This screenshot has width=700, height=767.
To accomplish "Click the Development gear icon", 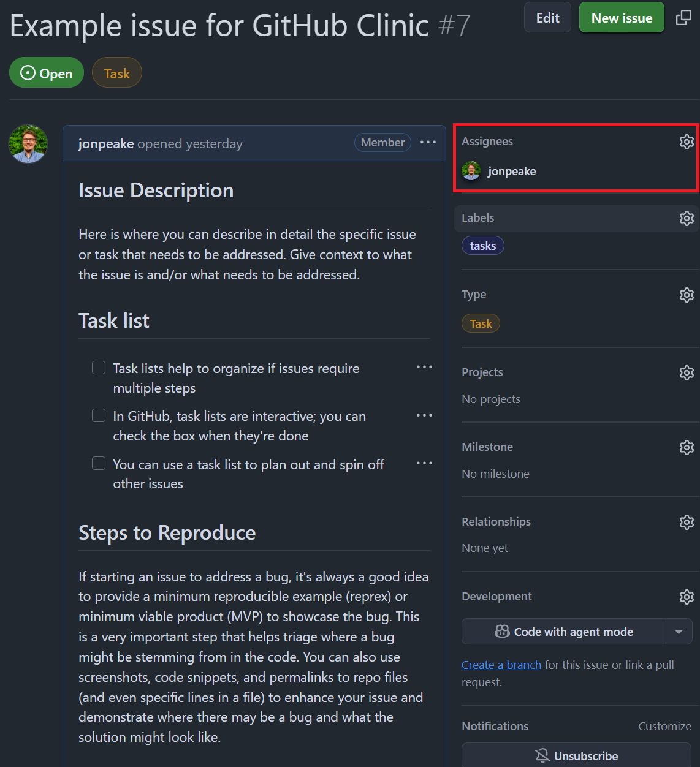I will pos(686,597).
